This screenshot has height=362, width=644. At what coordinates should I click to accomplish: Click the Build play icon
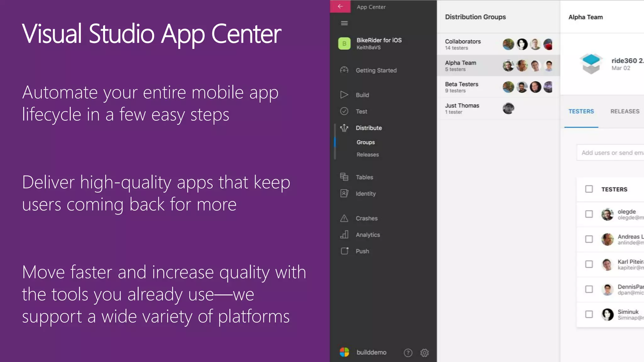[344, 95]
